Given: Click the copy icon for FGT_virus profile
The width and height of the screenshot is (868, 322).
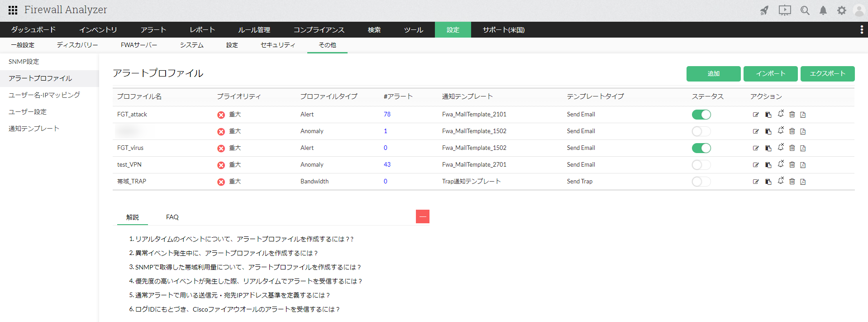Looking at the screenshot, I should click(x=768, y=148).
